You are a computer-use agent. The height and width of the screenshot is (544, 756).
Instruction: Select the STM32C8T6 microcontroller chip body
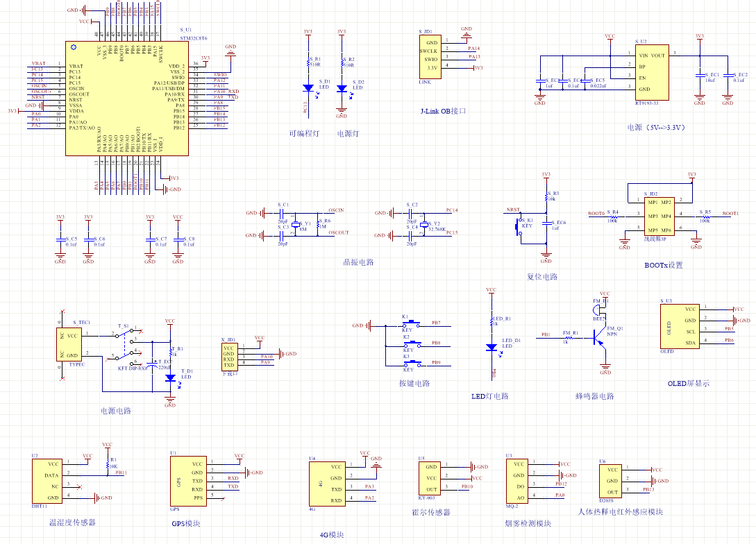127,99
